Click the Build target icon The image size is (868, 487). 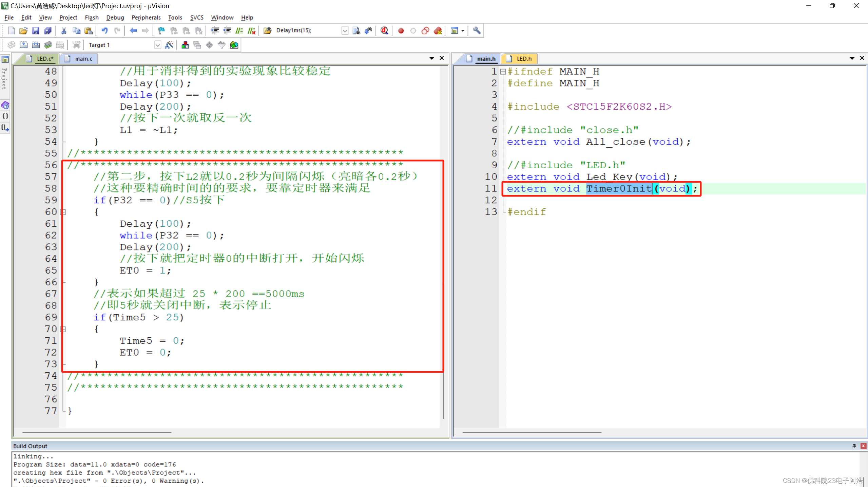tap(23, 45)
